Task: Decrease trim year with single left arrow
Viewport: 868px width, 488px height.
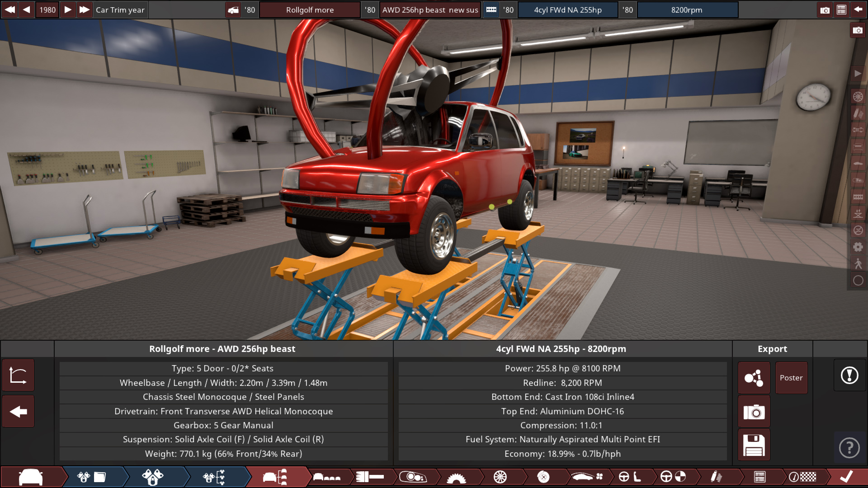Action: click(x=26, y=9)
